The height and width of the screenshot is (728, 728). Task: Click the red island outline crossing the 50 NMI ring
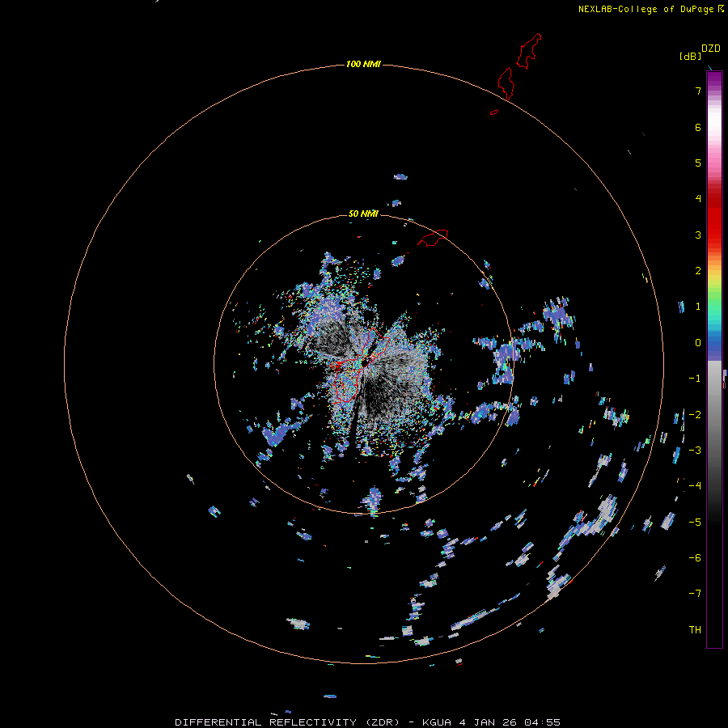433,237
